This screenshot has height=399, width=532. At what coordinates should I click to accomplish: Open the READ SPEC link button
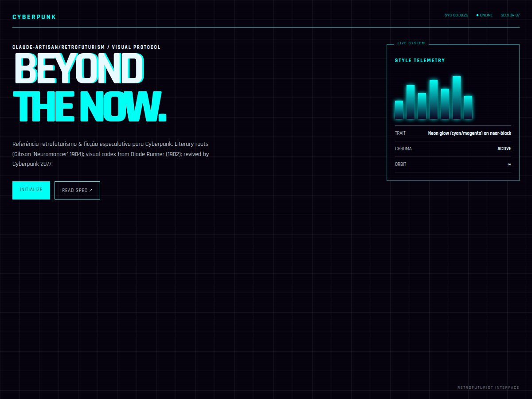coord(77,190)
